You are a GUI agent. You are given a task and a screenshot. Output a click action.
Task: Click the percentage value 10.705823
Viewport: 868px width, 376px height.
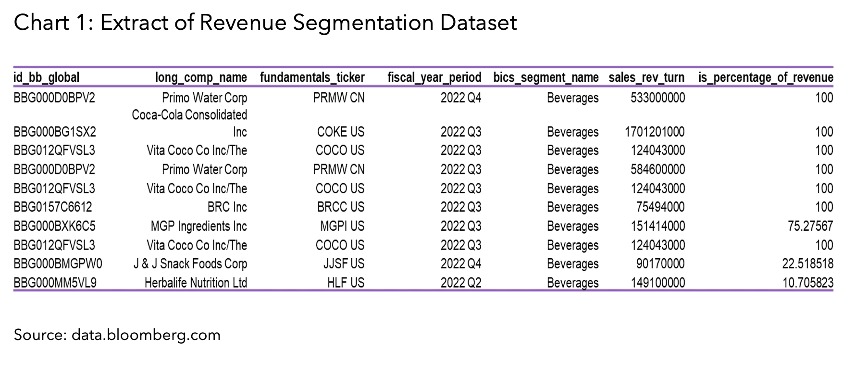(808, 283)
